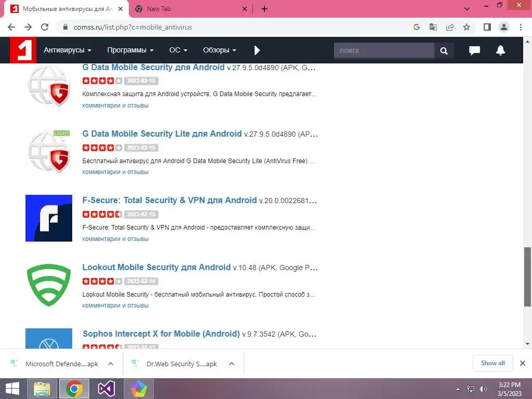Open comments for G Data Mobile Security
The image size is (532, 399).
point(115,105)
